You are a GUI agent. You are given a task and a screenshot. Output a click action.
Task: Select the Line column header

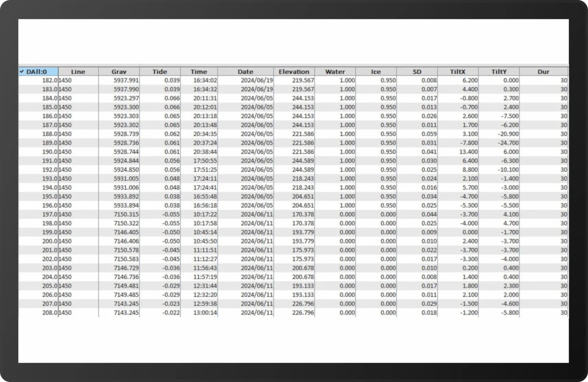tap(78, 72)
